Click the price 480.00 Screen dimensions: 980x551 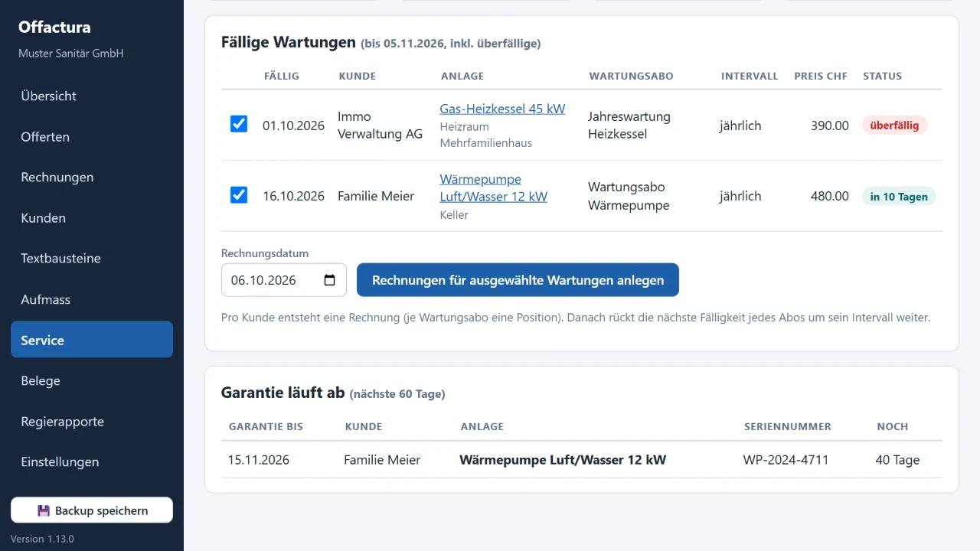830,196
